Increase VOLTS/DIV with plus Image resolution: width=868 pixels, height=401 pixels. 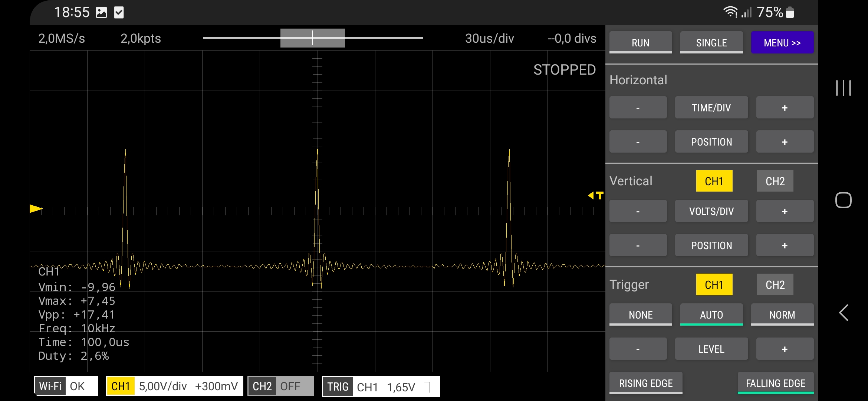click(785, 211)
